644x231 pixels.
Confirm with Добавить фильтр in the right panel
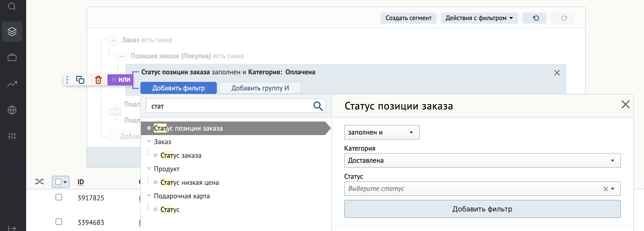pyautogui.click(x=482, y=209)
